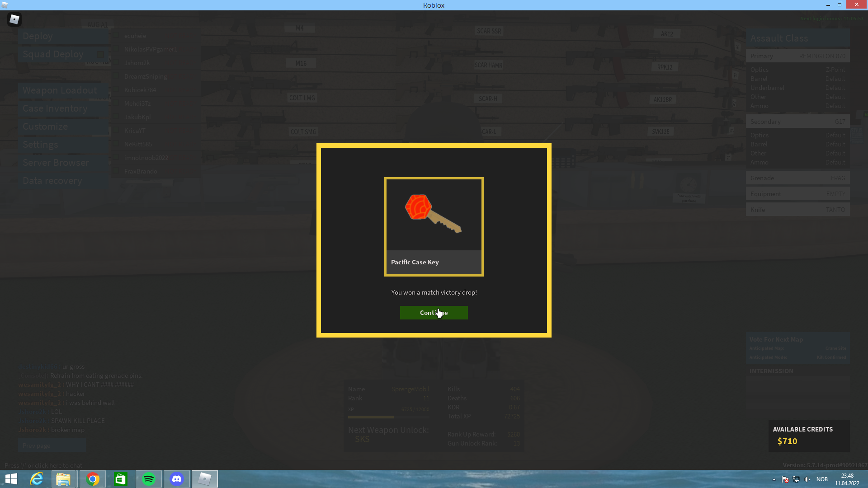Tick checkbox next to JakubKpl
This screenshot has width=868, height=488.
pyautogui.click(x=116, y=117)
